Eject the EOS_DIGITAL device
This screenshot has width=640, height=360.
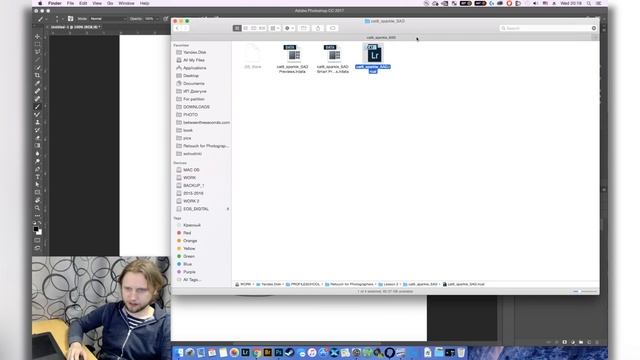click(x=228, y=209)
